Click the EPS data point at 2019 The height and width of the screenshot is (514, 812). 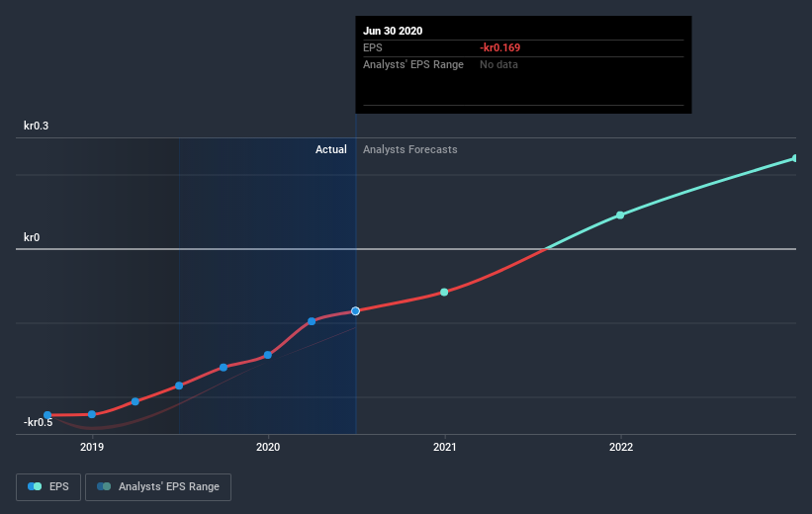(x=92, y=414)
